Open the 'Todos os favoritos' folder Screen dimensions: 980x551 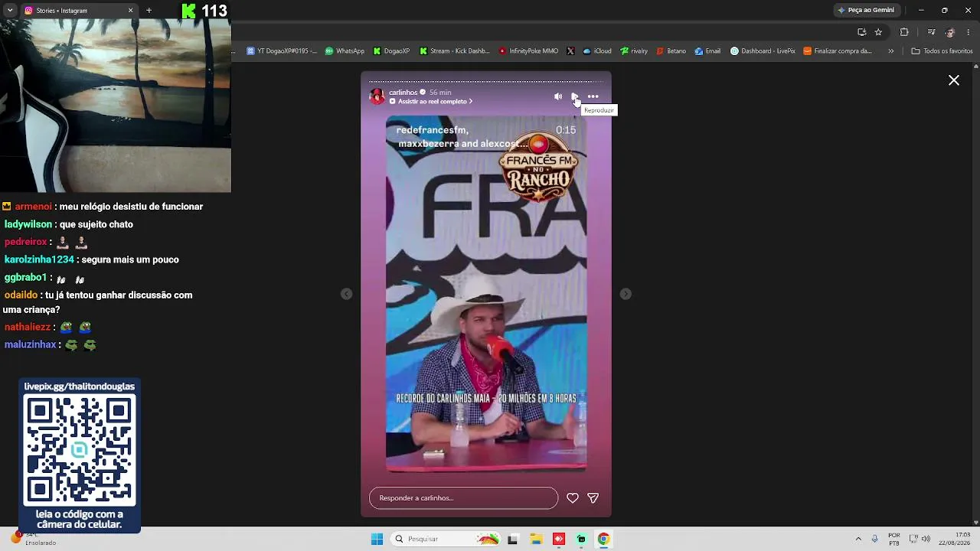click(942, 51)
